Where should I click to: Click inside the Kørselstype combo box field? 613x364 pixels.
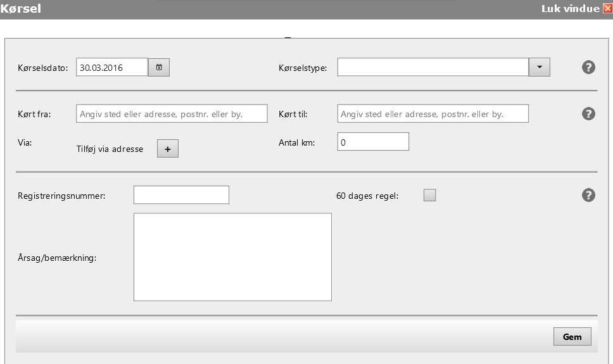click(433, 67)
